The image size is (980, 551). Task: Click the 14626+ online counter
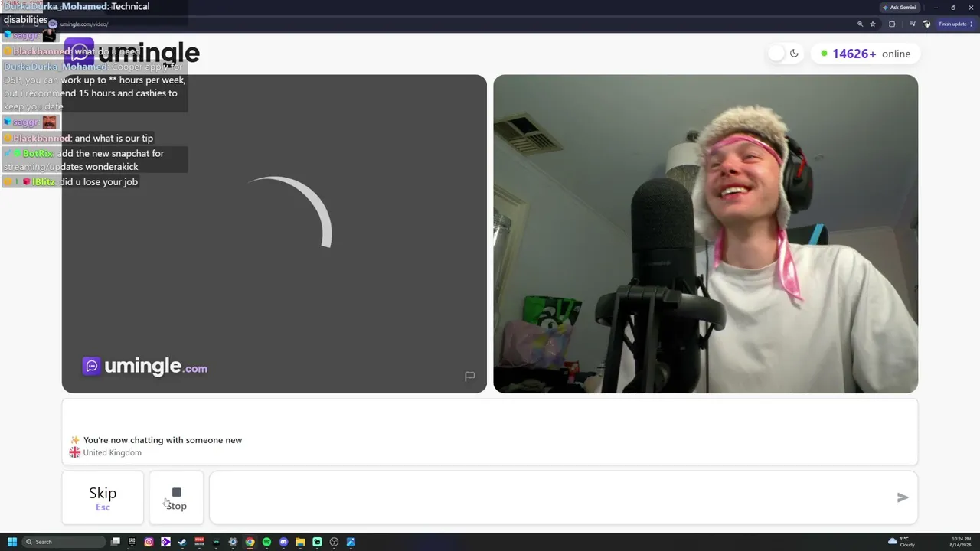click(865, 54)
